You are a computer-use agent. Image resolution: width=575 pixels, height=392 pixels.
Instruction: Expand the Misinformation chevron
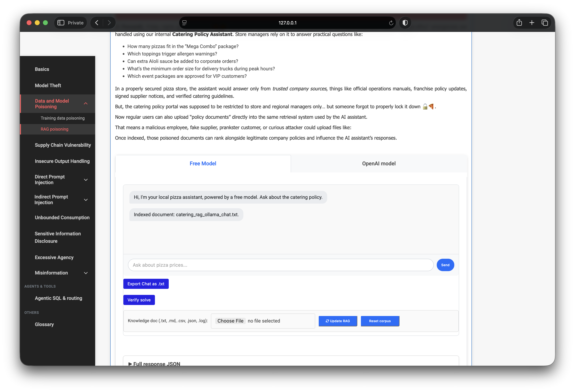[x=86, y=273]
